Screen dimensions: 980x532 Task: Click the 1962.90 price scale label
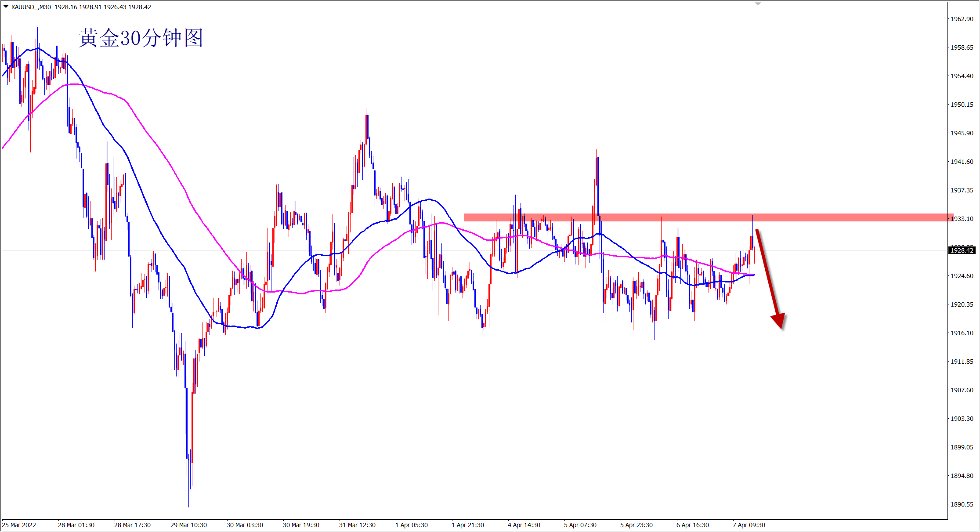(x=962, y=19)
